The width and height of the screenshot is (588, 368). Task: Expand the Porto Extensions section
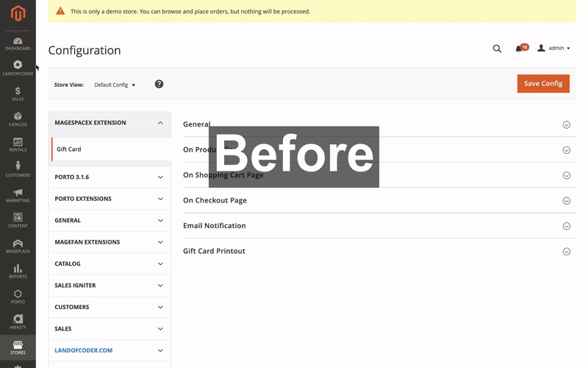click(110, 199)
